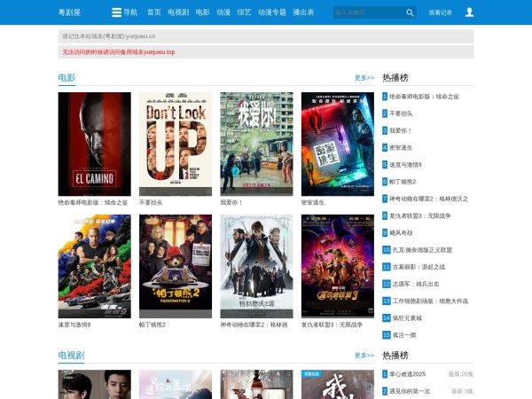532x399 pixels.
Task: Click the backup domain yuejuwu.top notice
Action: click(x=119, y=52)
